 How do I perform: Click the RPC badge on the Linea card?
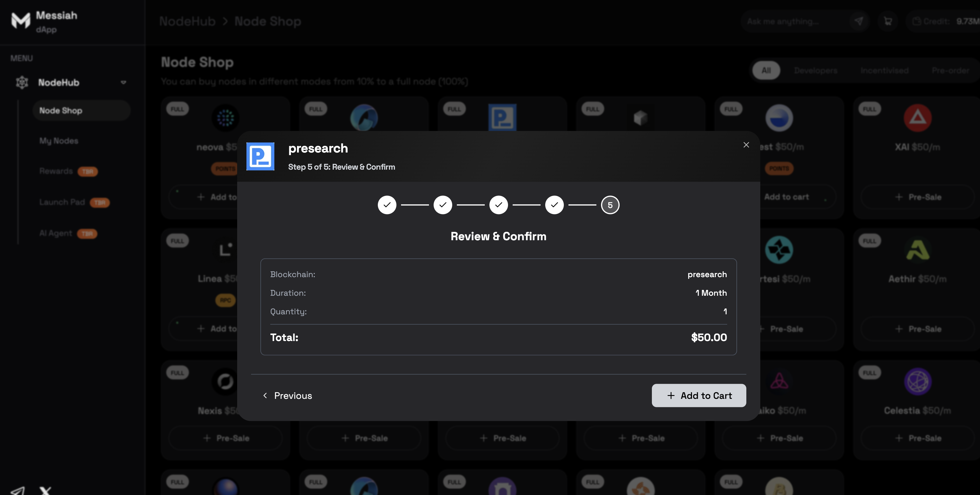click(225, 300)
